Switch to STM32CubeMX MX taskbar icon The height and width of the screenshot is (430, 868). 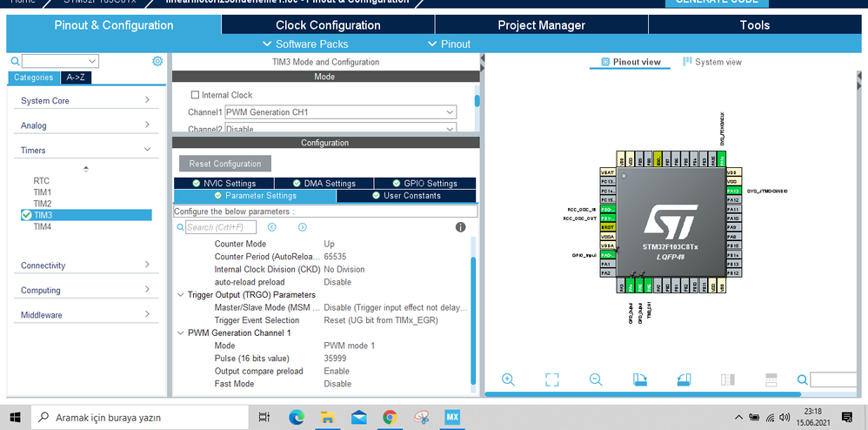click(452, 417)
